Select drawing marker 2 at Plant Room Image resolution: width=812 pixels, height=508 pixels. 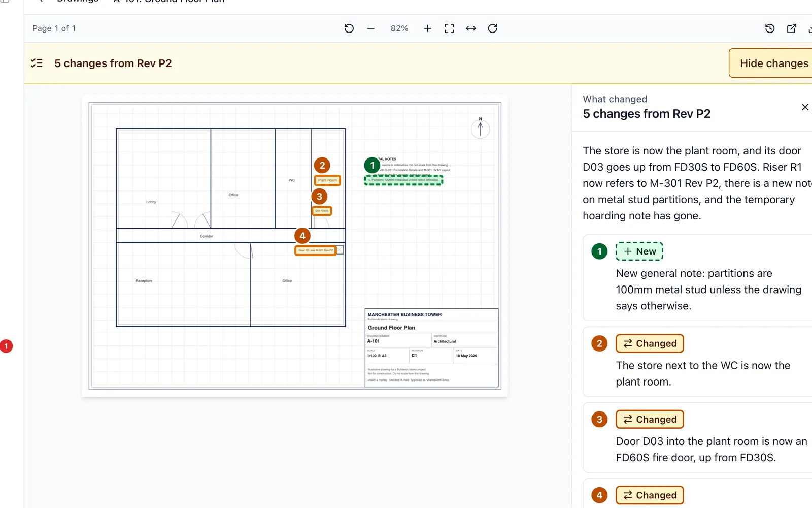point(322,165)
